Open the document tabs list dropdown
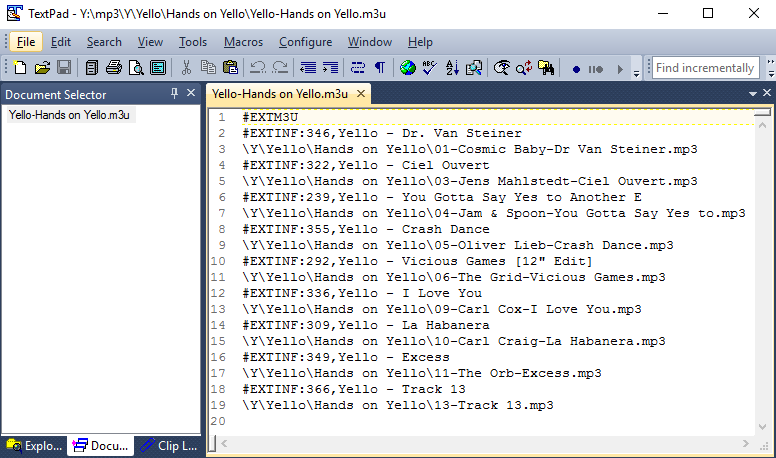Image resolution: width=776 pixels, height=458 pixels. [752, 94]
